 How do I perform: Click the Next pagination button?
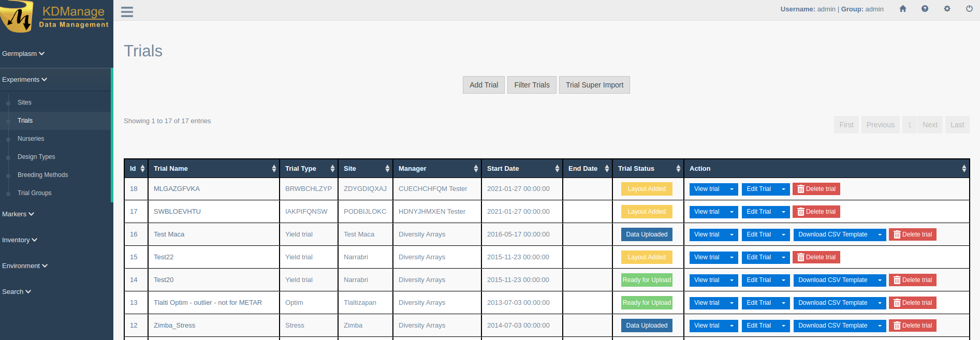tap(930, 125)
